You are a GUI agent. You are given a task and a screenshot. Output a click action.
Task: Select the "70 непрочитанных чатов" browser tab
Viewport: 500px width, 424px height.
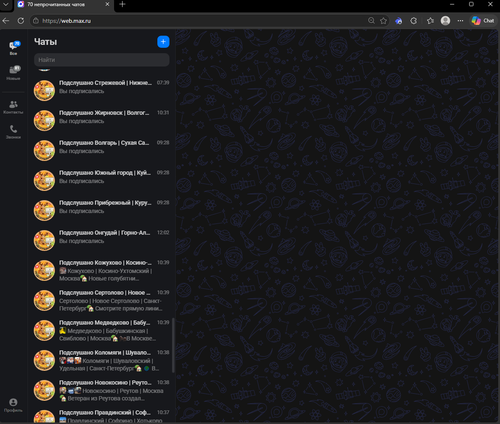click(x=63, y=4)
